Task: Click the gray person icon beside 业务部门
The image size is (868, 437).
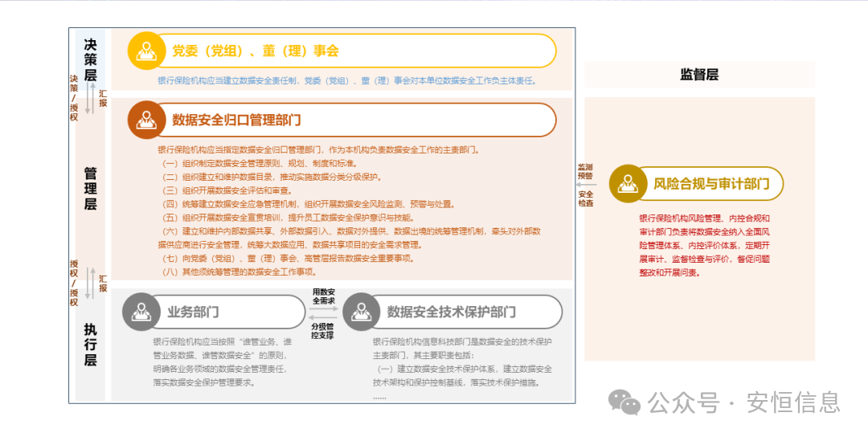Action: [141, 312]
